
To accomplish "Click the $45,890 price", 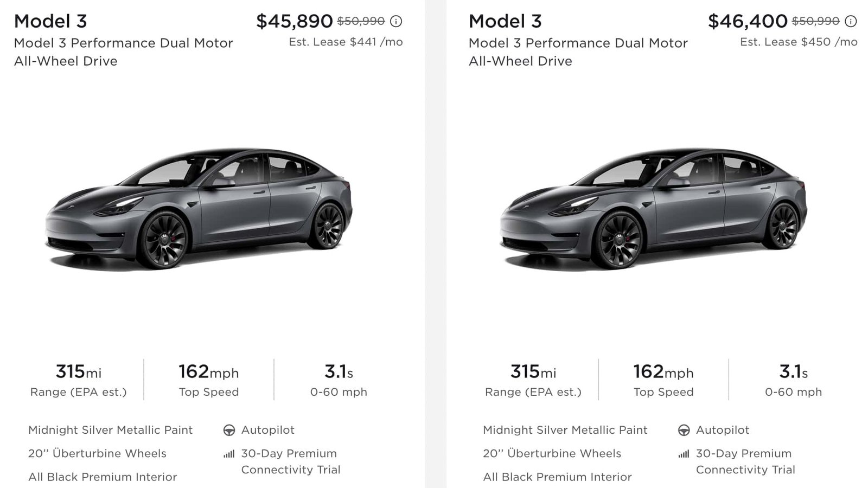I will click(294, 21).
